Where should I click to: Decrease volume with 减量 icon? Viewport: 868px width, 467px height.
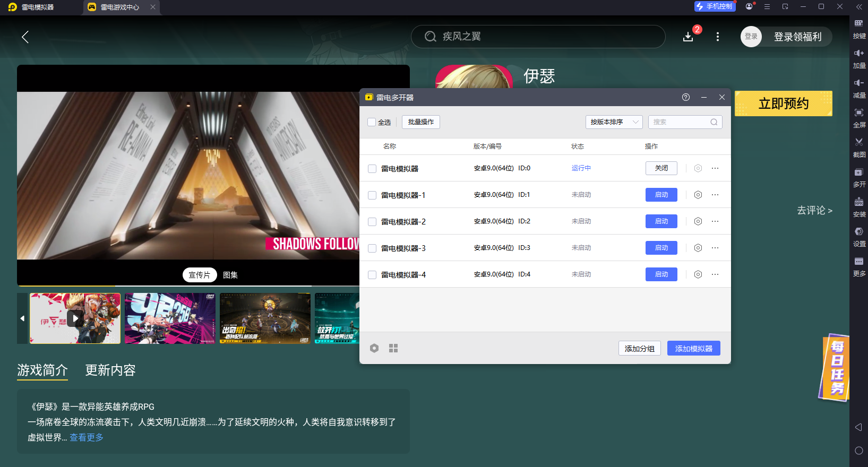click(859, 88)
